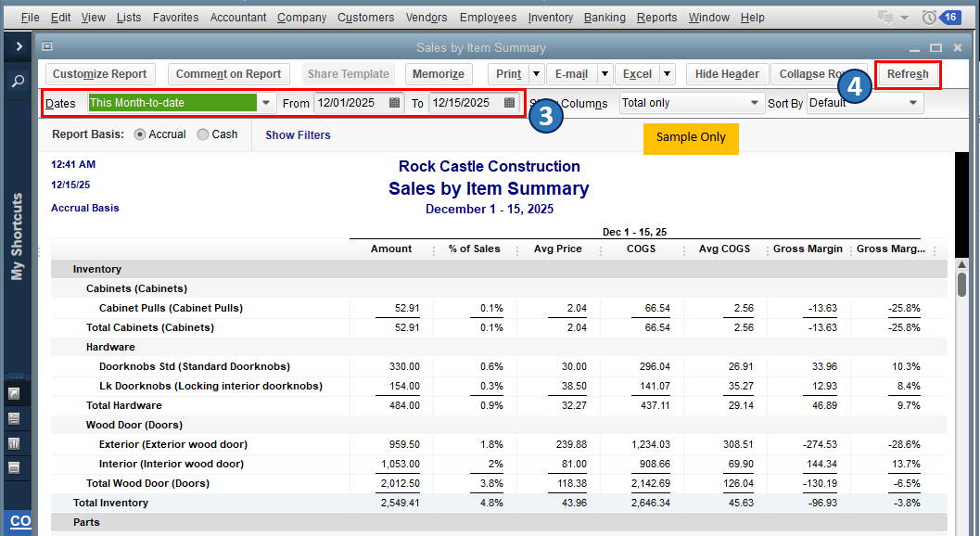Click the 'Doorknobs Std (Standard Doorknobs)' row label
Viewport: 980px width, 536px height.
(195, 366)
